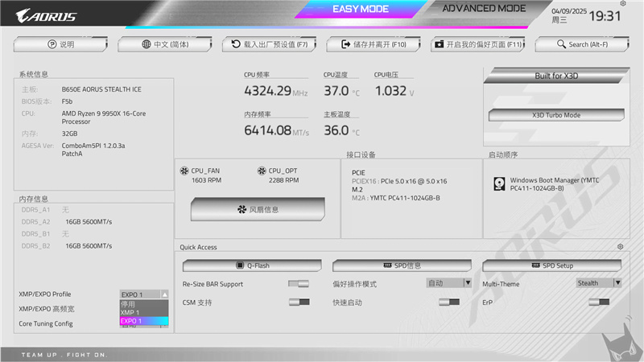
Task: Open Search (Alt-F)
Action: pyautogui.click(x=582, y=44)
